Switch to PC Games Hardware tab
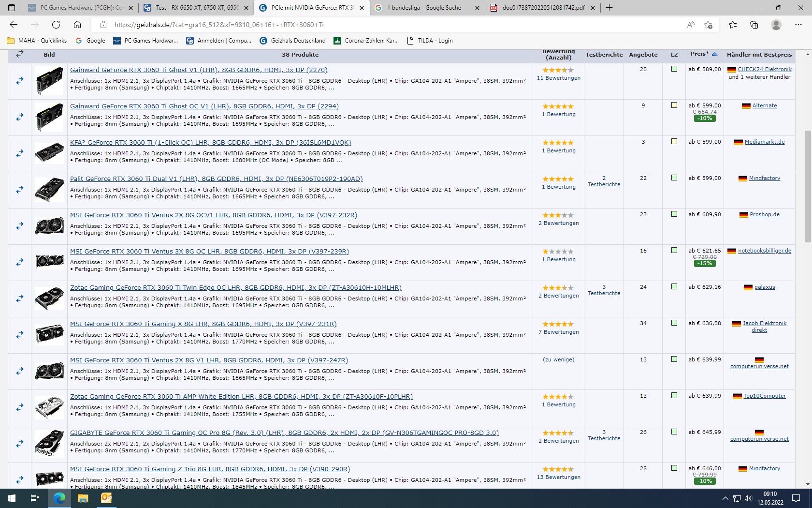The image size is (812, 508). coord(80,8)
